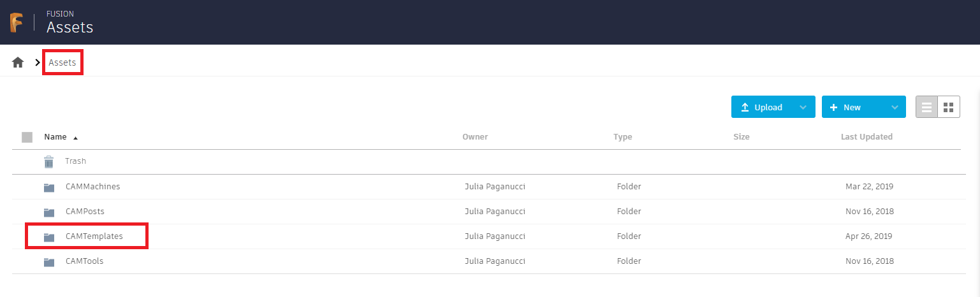Tick the select-all checkbox in header

coord(27,137)
